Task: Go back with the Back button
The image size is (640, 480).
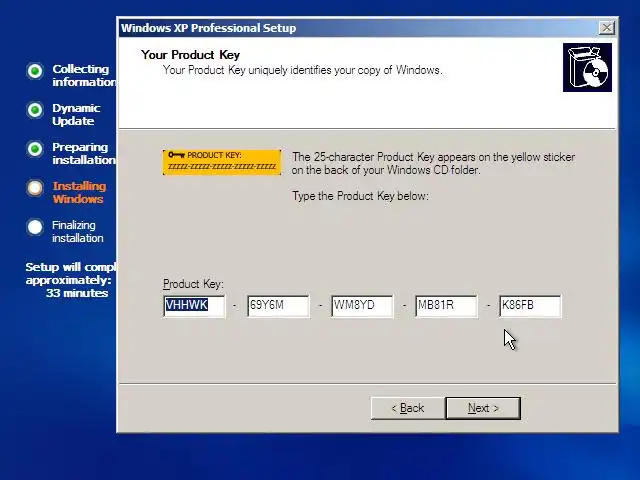Action: tap(408, 408)
